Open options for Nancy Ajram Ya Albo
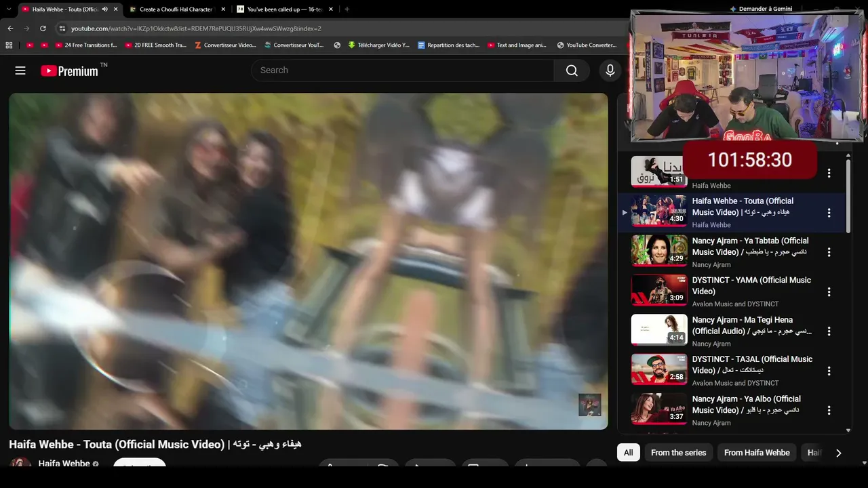This screenshot has height=488, width=868. 829,411
